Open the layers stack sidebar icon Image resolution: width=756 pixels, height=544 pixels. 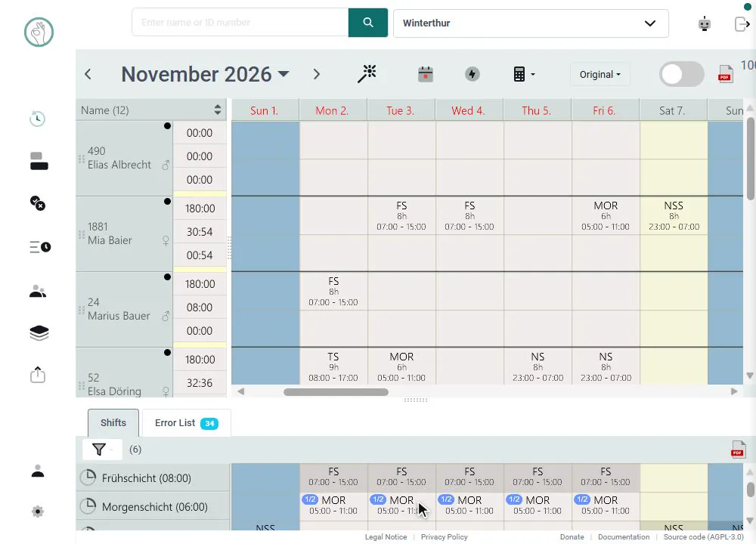pos(39,333)
